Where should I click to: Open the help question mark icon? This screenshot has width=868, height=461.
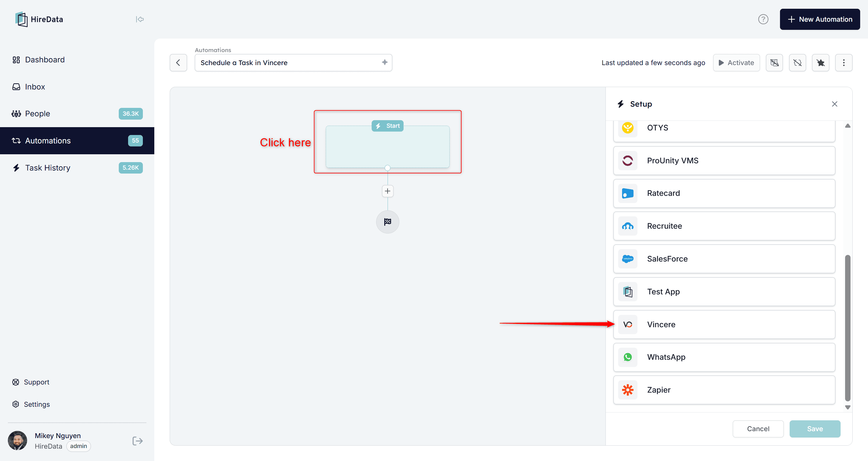[763, 19]
